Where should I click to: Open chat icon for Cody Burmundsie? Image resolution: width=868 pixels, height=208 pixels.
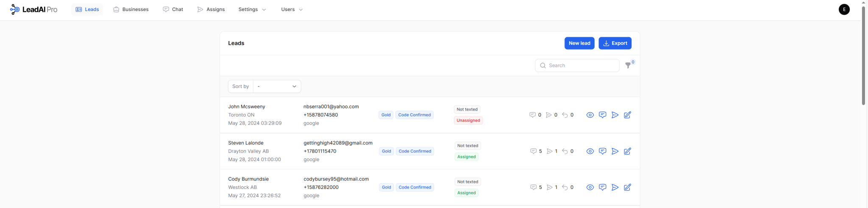point(602,187)
